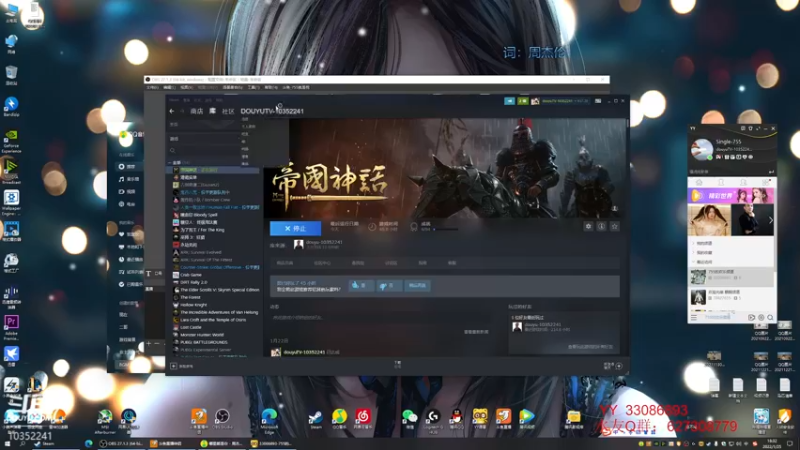Click the thumbs-up recommend button
Screen dimensions: 800x450
361,286
